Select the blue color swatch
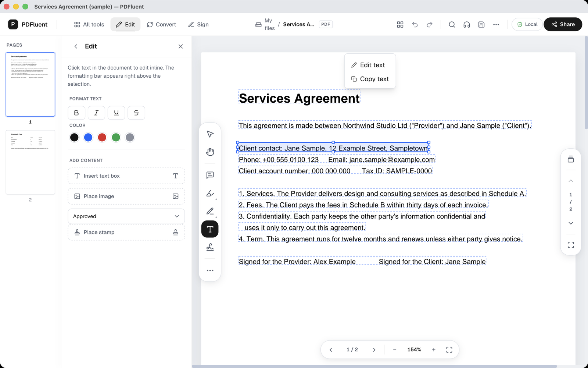Viewport: 588px width, 368px height. click(x=88, y=137)
